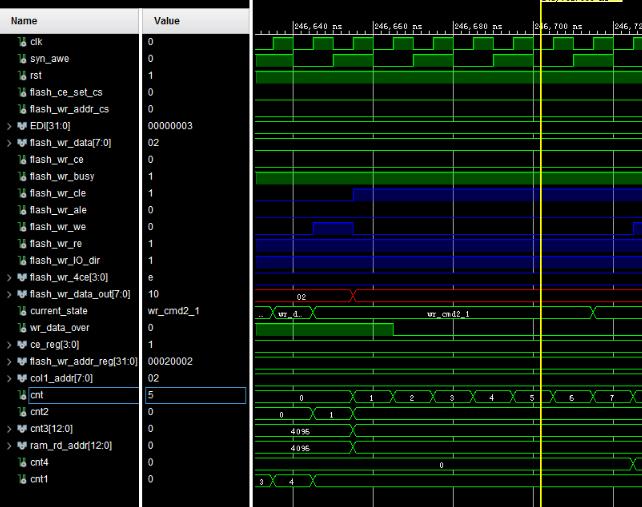Screen dimensions: 642x507
Task: Select the flash_wr_cle signal name
Action: [x=57, y=193]
